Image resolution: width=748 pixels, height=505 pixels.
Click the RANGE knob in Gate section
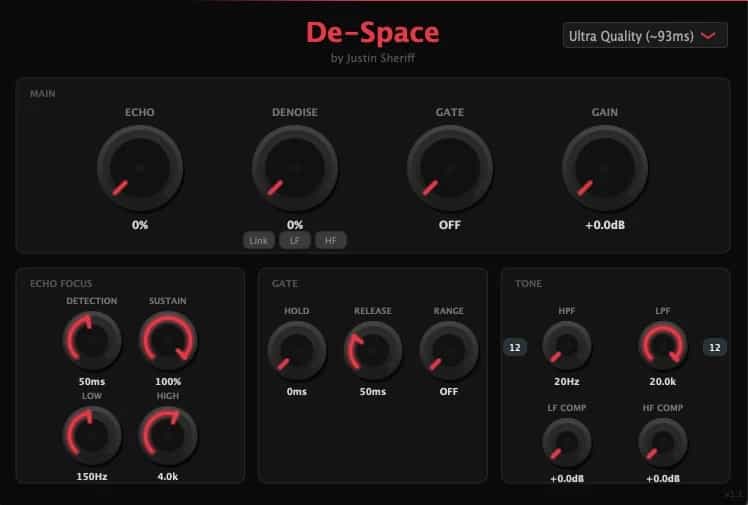448,350
